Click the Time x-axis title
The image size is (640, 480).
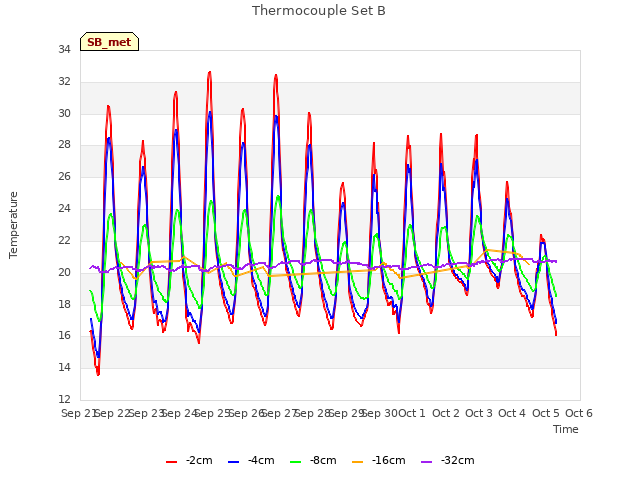pos(566,429)
